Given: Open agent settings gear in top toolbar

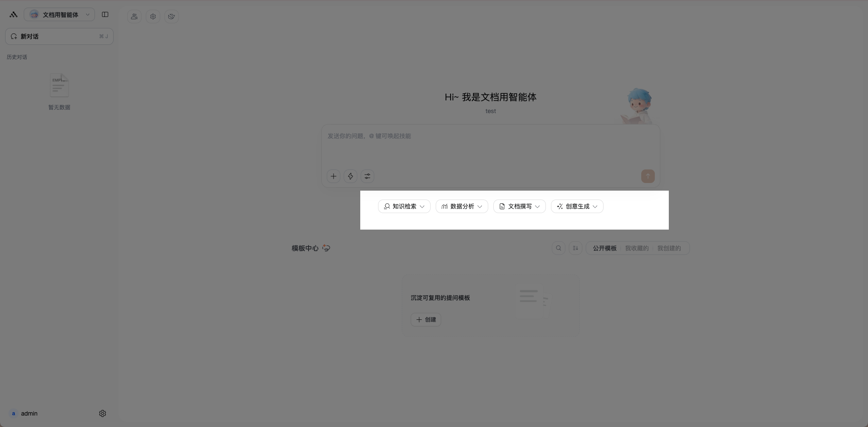Looking at the screenshot, I should pos(153,17).
